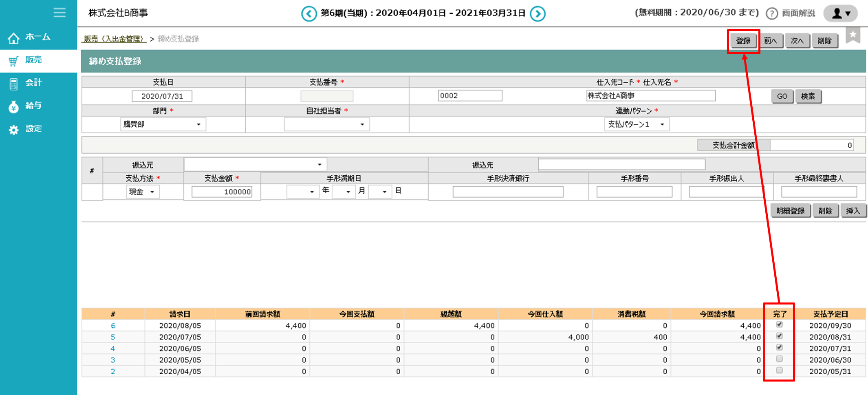Follow the 販売(入出金管理) breadcrumb link
Viewport: 868px width, 395px height.
(114, 39)
